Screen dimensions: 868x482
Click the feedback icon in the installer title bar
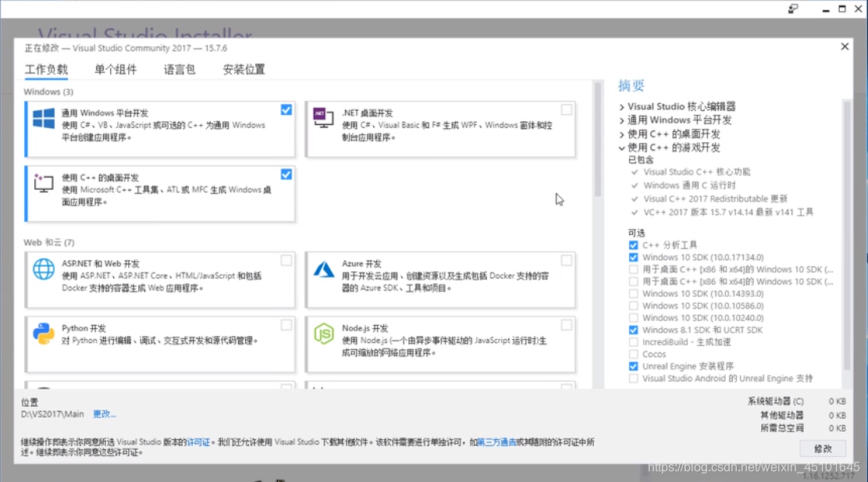(793, 9)
